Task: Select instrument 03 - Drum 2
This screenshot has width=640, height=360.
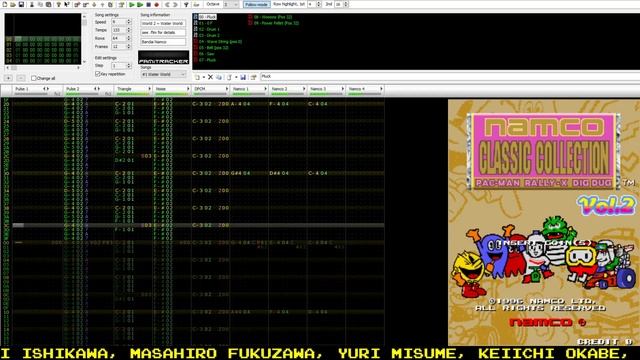Action: 209,36
